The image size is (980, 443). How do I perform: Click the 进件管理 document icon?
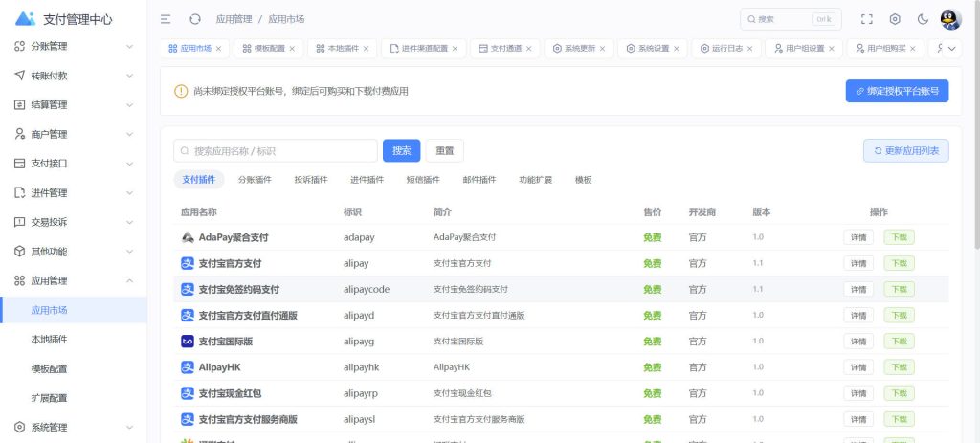click(19, 193)
